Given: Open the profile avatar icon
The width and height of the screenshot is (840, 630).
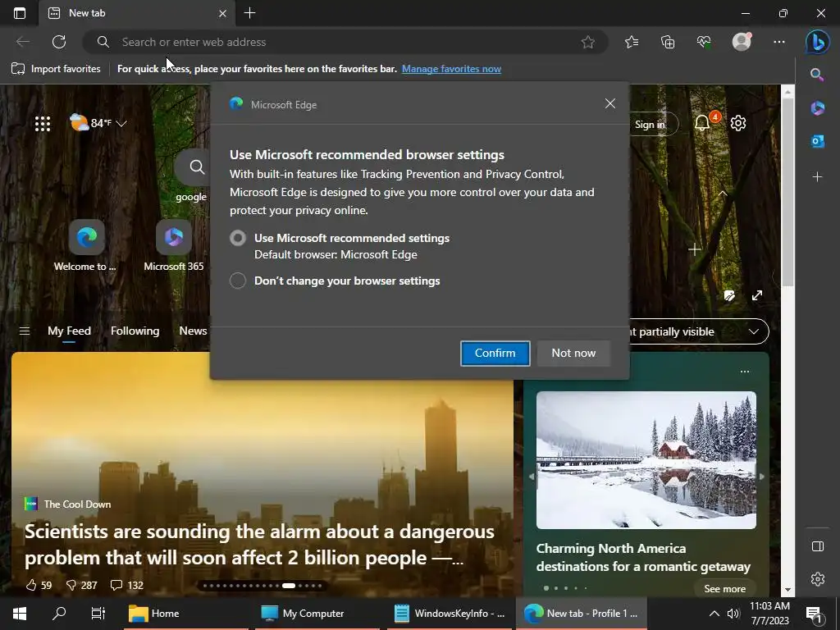Looking at the screenshot, I should point(742,42).
